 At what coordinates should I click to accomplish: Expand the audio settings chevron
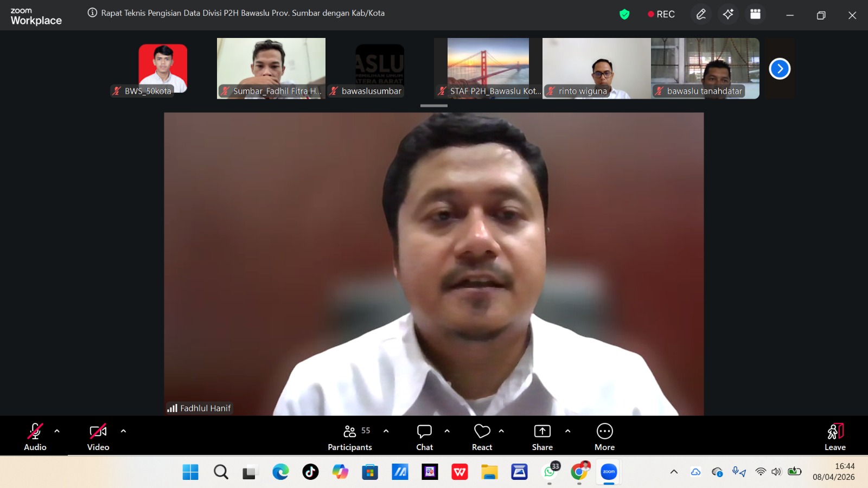(x=56, y=432)
